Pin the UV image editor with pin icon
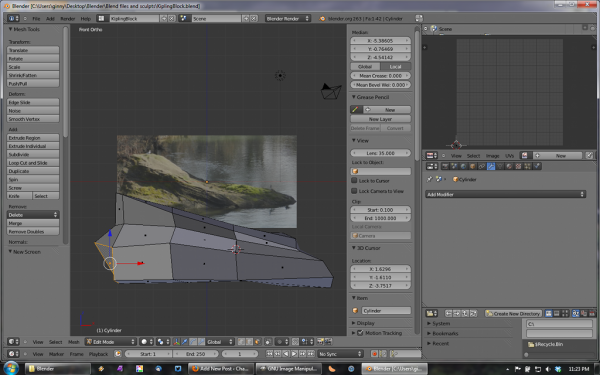Image resolution: width=600 pixels, height=375 pixels. [589, 155]
